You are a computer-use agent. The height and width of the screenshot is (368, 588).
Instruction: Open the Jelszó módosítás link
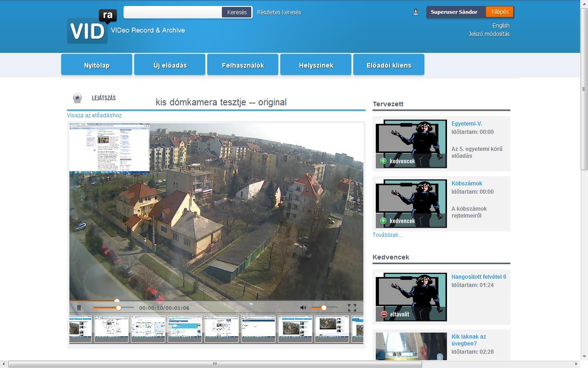(x=489, y=34)
